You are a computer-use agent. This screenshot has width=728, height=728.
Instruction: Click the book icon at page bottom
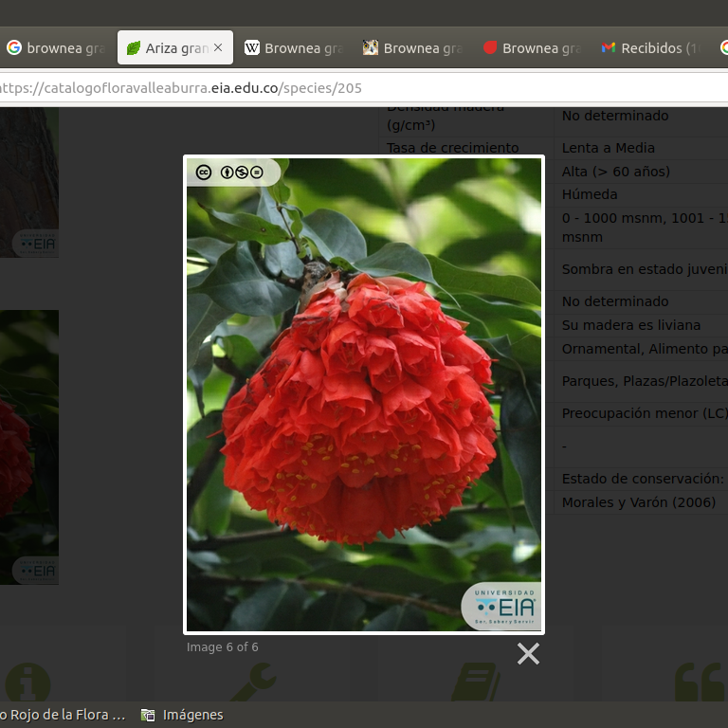476,682
